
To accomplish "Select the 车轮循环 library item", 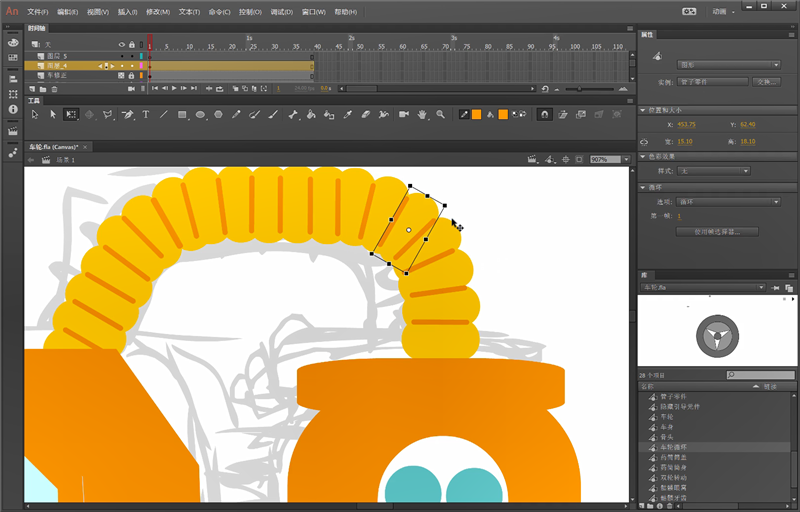I will tap(714, 447).
